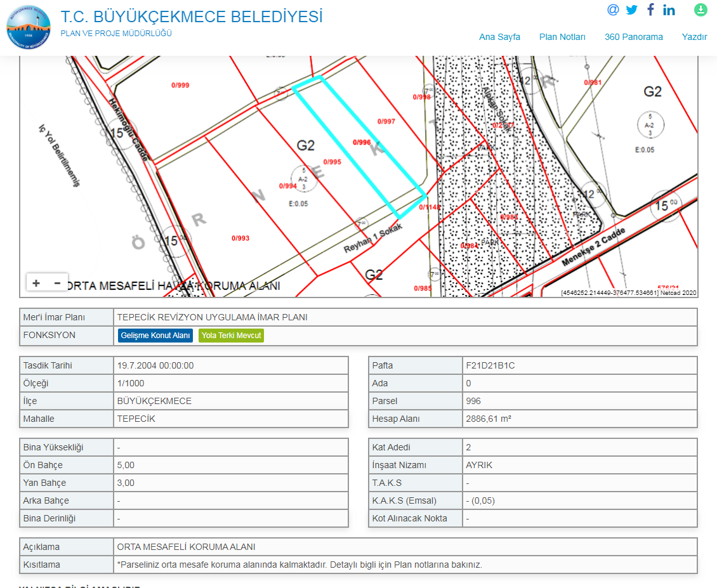Click the email @ icon
The image size is (717, 588).
(612, 10)
